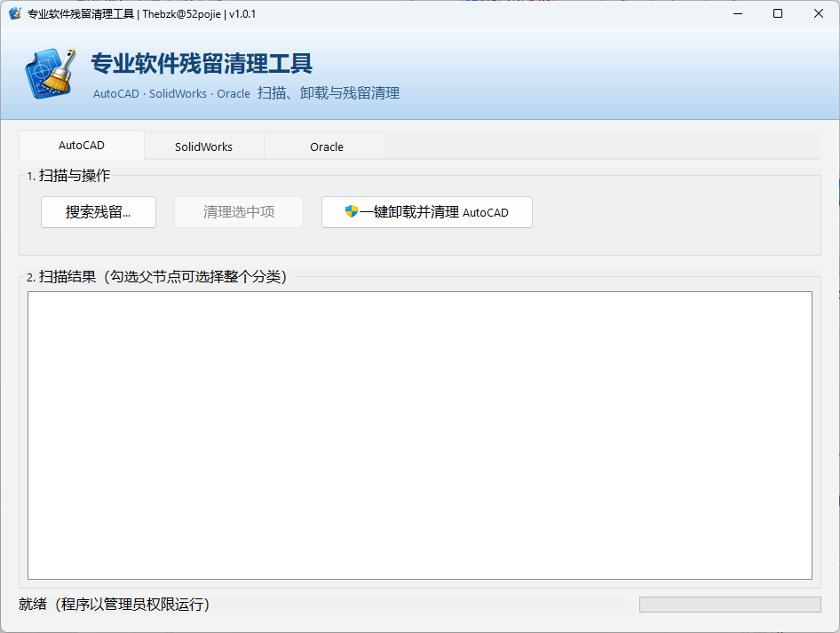
Task: Click the progress bar at bottom right
Action: pos(730,605)
